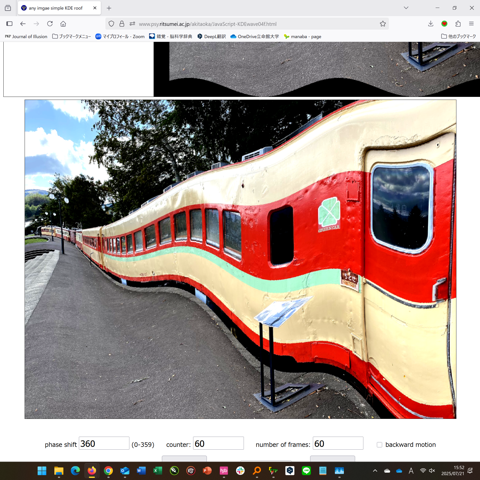480x480 pixels.
Task: Open the Extensions puzzle-piece menu
Action: (x=458, y=24)
